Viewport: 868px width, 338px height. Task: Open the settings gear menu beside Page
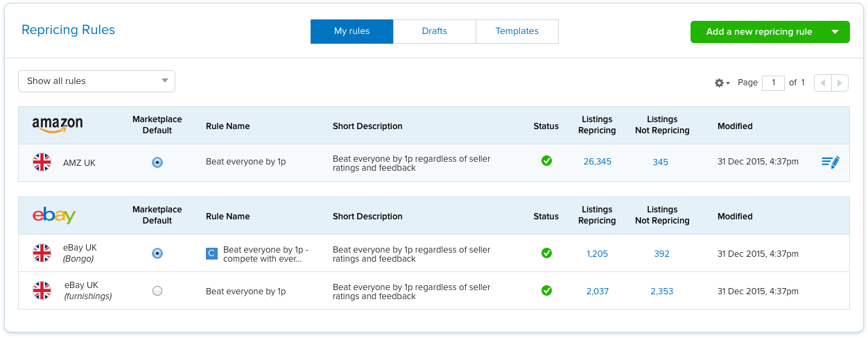click(x=722, y=83)
